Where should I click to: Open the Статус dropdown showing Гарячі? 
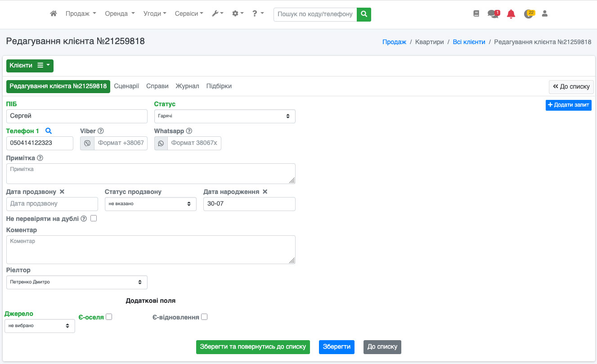click(x=225, y=116)
